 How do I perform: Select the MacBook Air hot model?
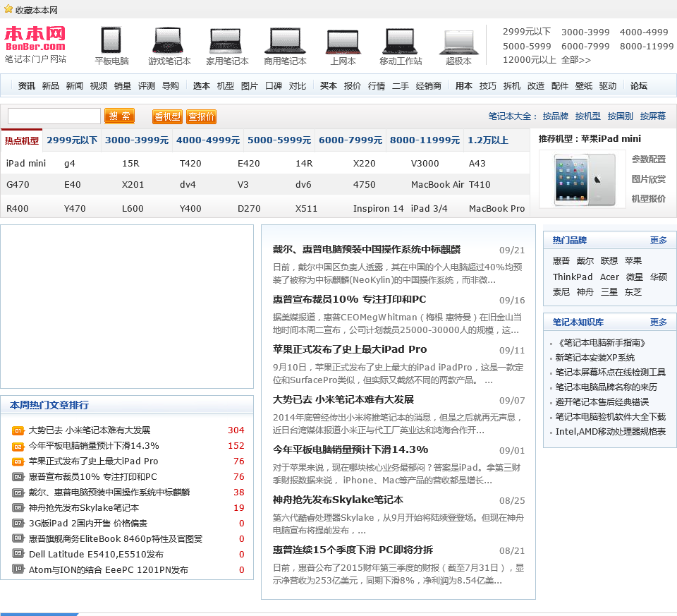coord(437,184)
